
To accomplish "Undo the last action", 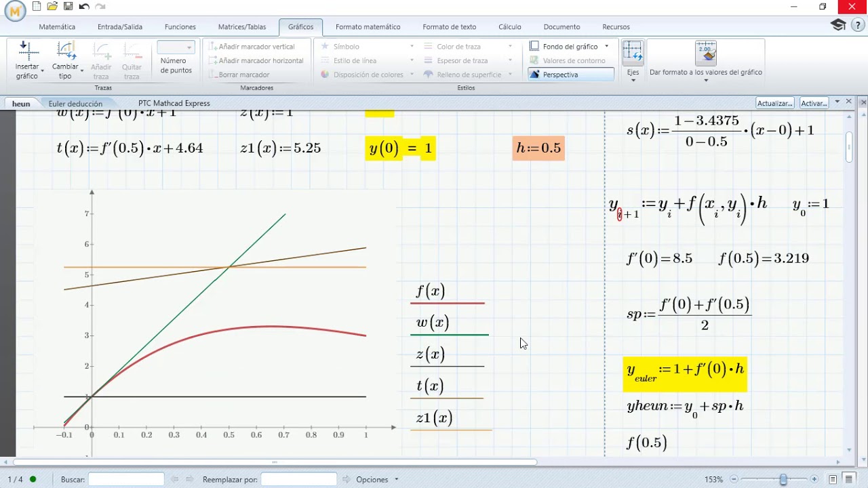I will [x=84, y=6].
